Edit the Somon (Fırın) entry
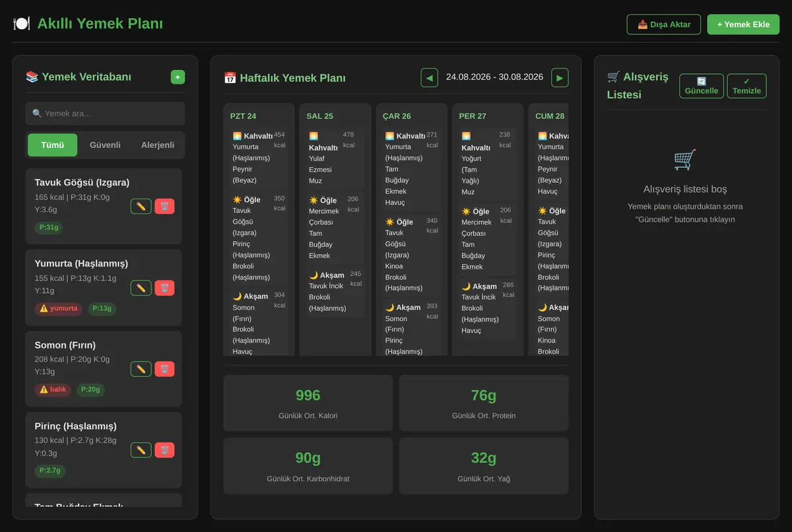Viewport: 792px width, 532px height. pos(141,369)
